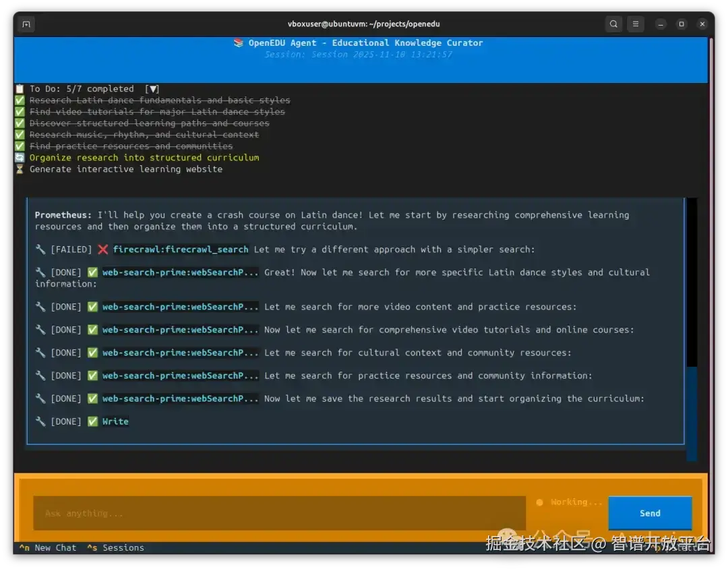Screen dimensions: 728x569
Task: Click the Prometheus speaker name
Action: [x=63, y=215]
